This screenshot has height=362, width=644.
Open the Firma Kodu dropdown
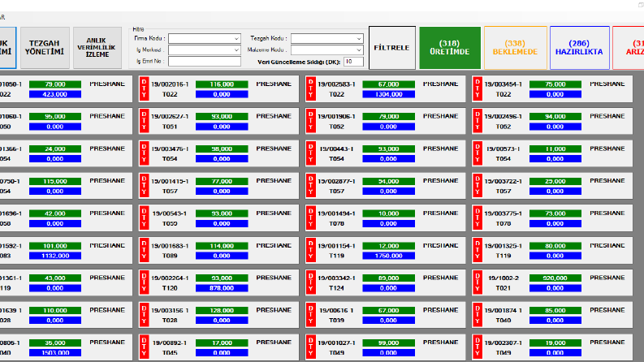tap(205, 39)
